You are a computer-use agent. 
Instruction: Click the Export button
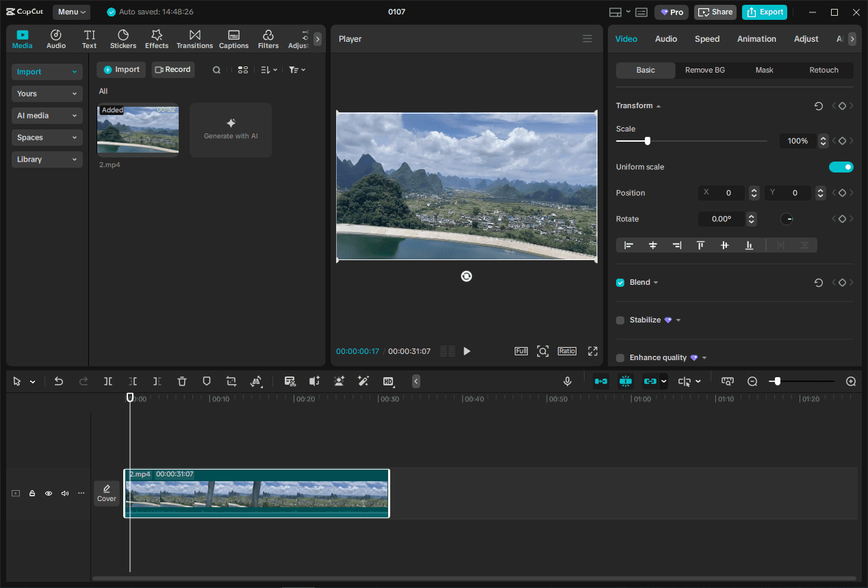[x=764, y=12]
